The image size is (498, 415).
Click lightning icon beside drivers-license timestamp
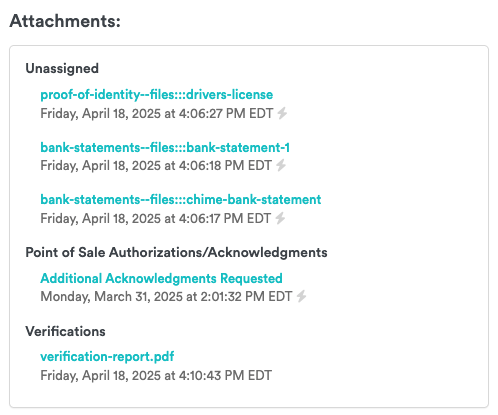[282, 113]
